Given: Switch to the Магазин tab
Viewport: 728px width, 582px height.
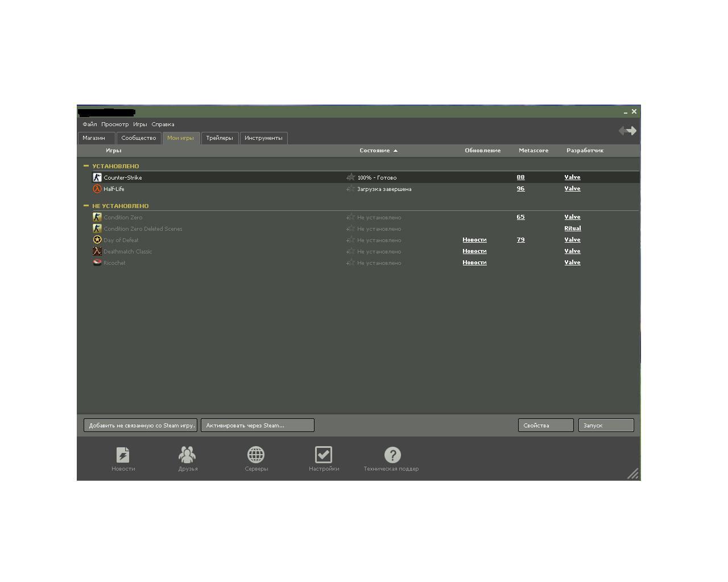Looking at the screenshot, I should 96,138.
